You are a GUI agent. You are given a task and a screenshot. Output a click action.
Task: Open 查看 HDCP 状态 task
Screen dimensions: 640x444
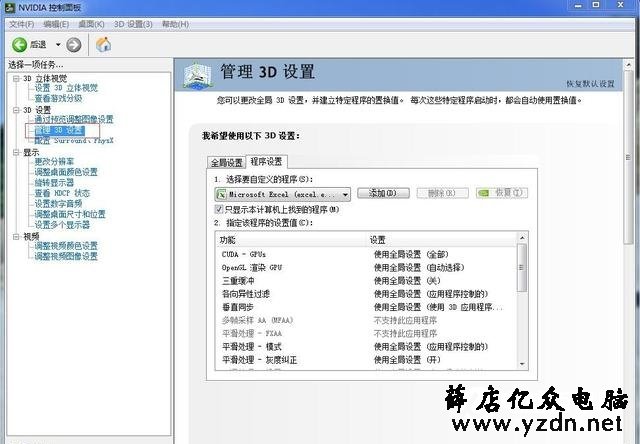[62, 193]
